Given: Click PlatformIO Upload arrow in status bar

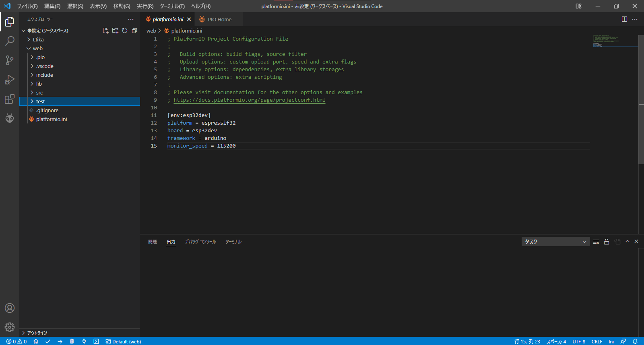Looking at the screenshot, I should click(60, 341).
